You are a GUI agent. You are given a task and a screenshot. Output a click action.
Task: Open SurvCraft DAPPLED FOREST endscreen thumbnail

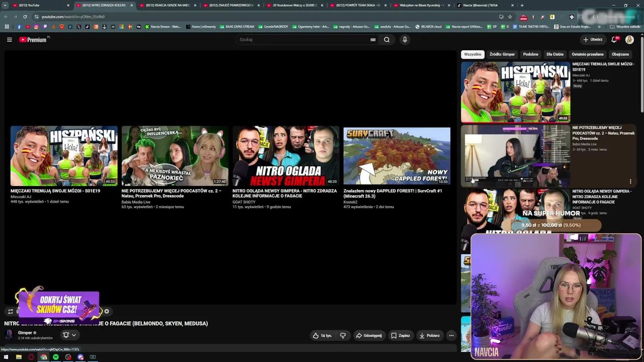coord(397,156)
